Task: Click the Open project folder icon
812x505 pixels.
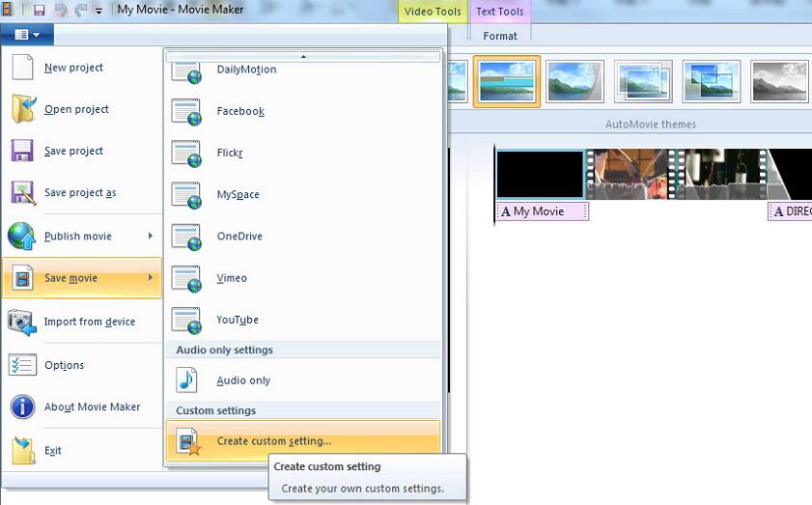Action: (23, 109)
